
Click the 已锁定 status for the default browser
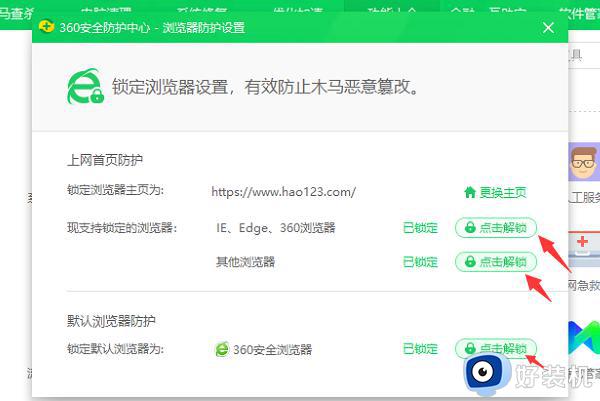tap(420, 349)
